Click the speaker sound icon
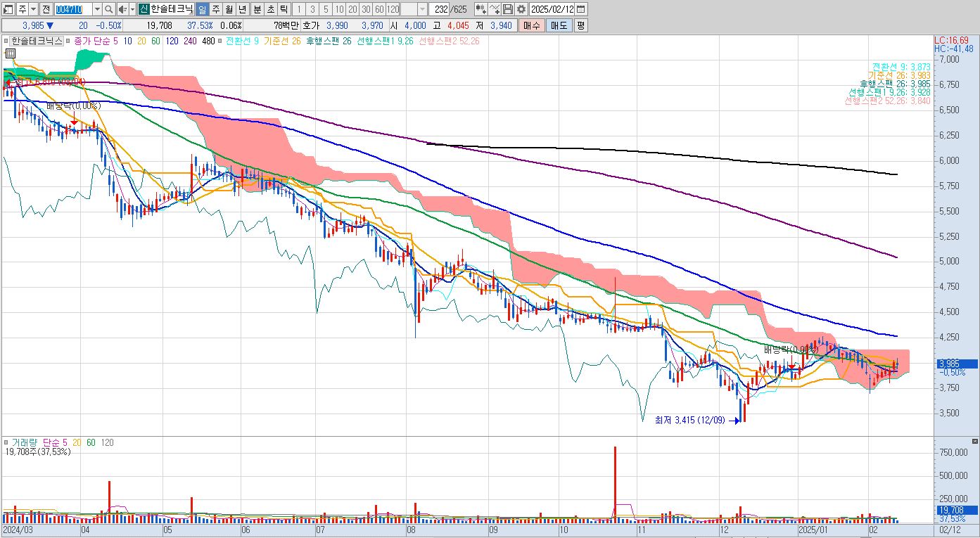This screenshot has height=538, width=980. [123, 9]
